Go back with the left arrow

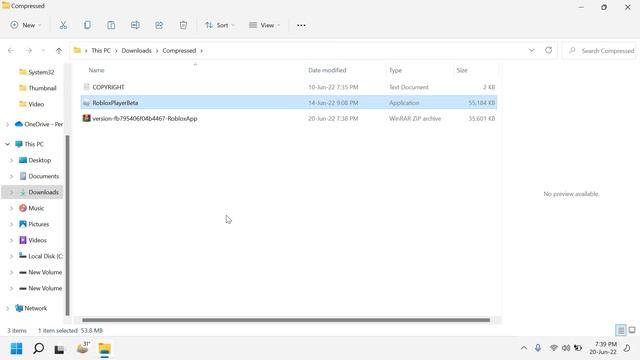[x=11, y=51]
